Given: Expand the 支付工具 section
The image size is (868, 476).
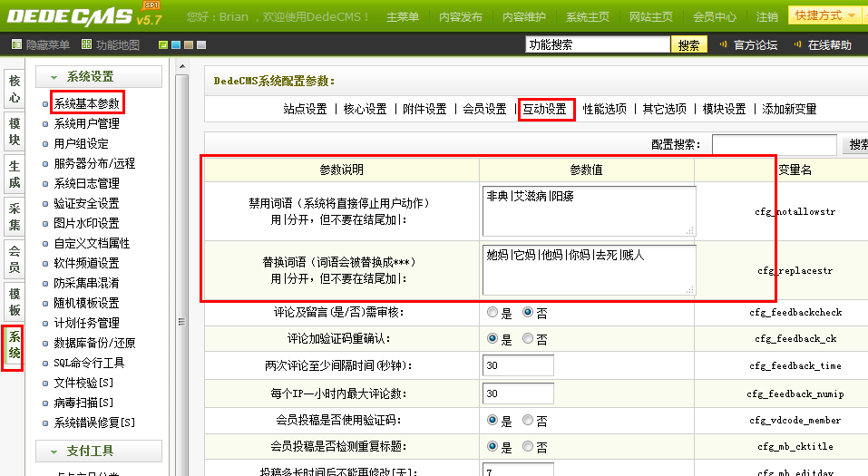Looking at the screenshot, I should [x=99, y=452].
